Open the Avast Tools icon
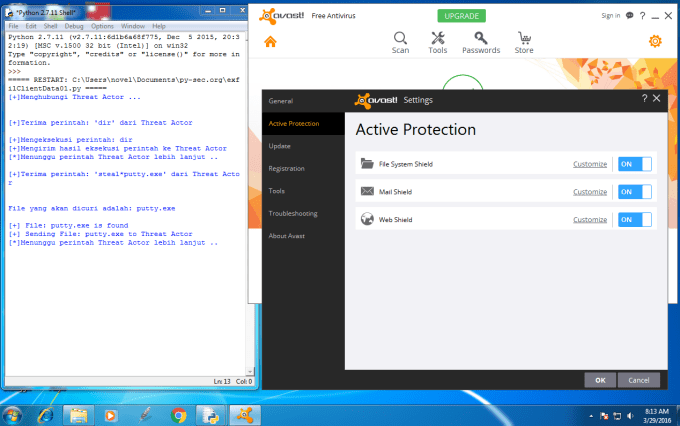Viewport: 680px width, 426px height. coord(438,38)
